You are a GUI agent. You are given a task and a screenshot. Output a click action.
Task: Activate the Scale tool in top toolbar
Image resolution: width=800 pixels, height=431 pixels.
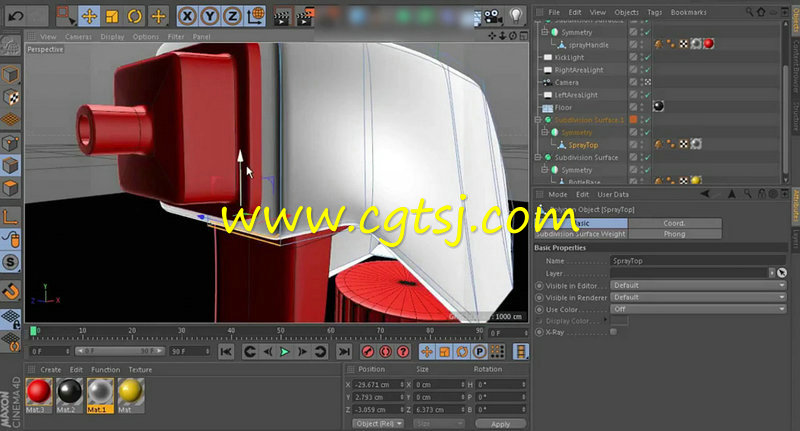click(112, 16)
